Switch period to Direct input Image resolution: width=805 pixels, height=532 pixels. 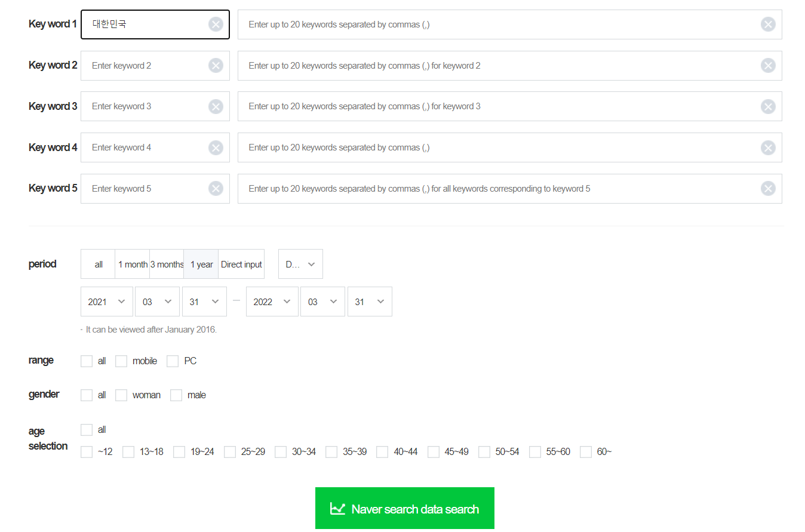241,265
